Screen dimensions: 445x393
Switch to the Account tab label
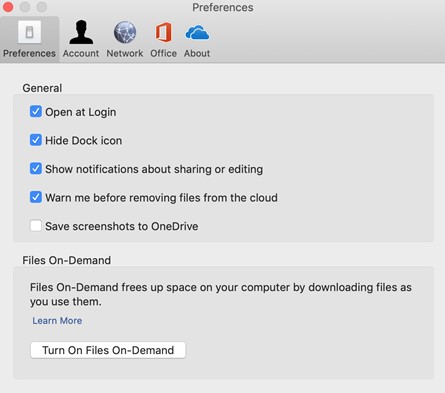point(81,53)
